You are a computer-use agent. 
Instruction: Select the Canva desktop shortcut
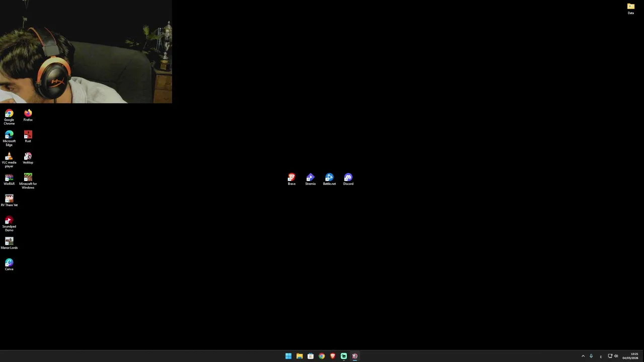click(9, 264)
